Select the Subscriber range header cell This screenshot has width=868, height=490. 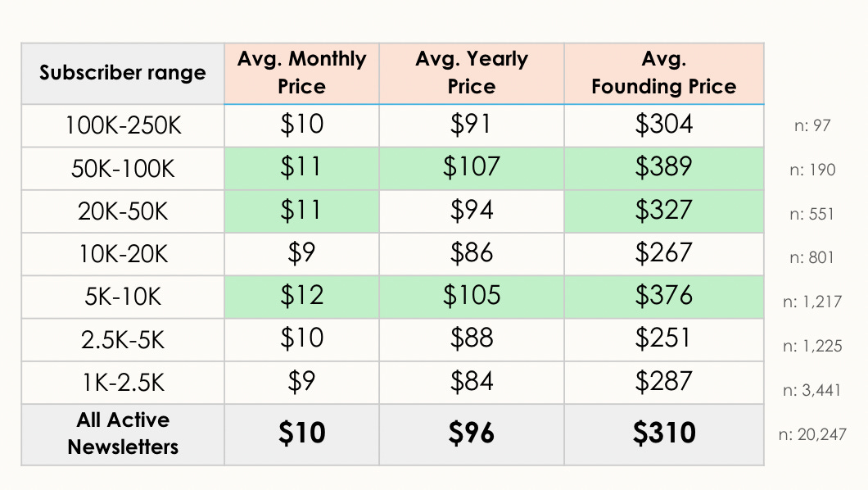pyautogui.click(x=123, y=73)
